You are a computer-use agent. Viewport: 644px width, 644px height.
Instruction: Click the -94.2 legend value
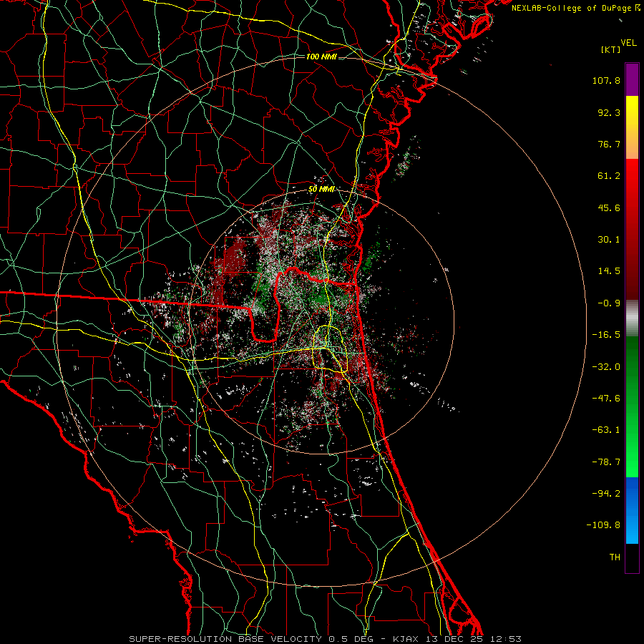pyautogui.click(x=606, y=493)
